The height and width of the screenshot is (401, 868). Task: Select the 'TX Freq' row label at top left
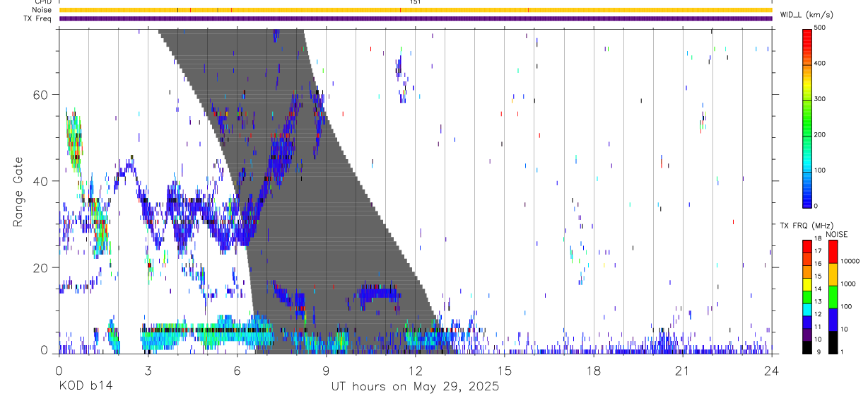click(38, 18)
